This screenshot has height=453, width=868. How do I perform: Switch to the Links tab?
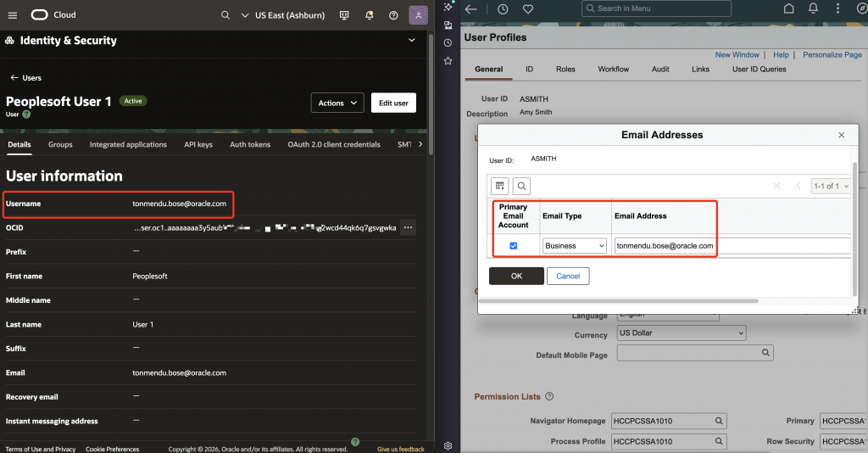[x=700, y=70]
